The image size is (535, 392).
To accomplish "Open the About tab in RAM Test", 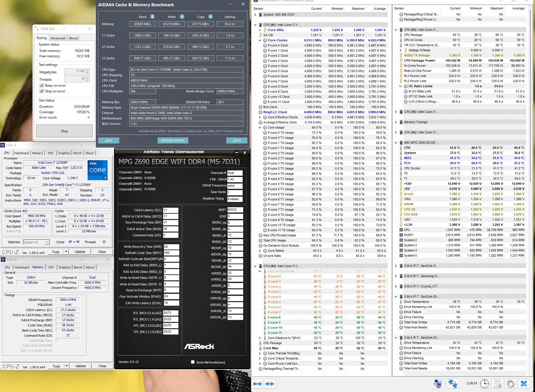I will point(73,38).
